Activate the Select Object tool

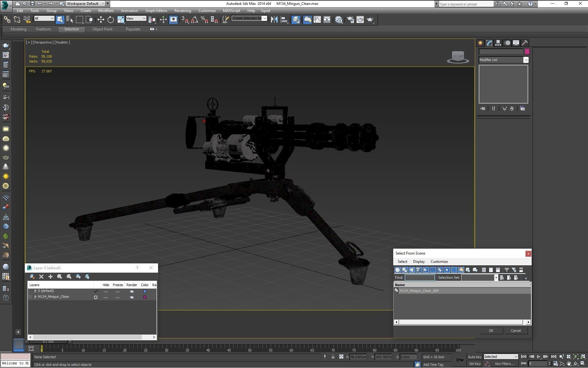[x=60, y=20]
